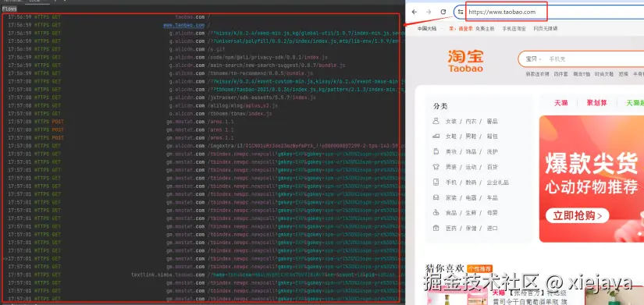Open the 洗护 category
Image resolution: width=644 pixels, height=305 pixels.
[x=492, y=152]
